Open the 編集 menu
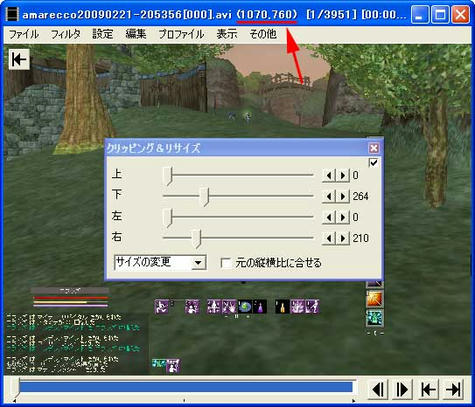 click(136, 34)
